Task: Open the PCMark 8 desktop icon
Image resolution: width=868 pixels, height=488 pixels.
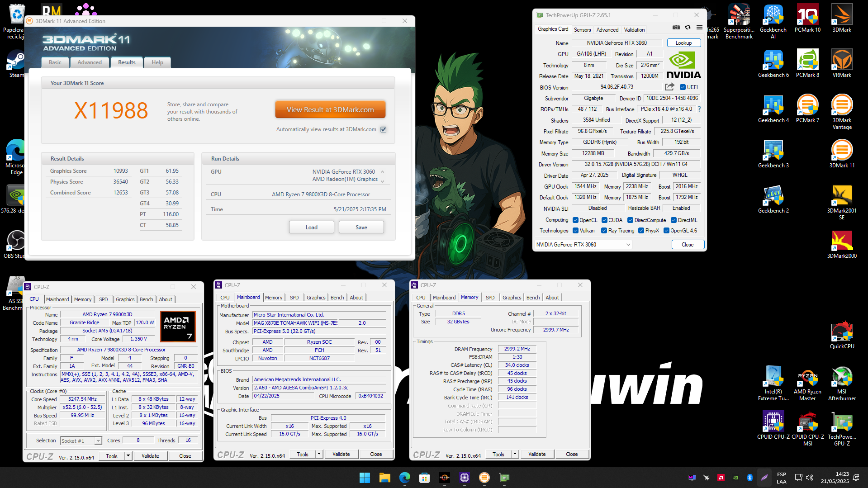Action: pos(807,63)
